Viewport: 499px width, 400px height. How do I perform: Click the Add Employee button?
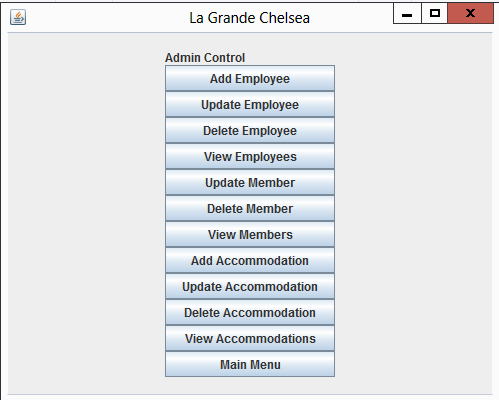250,78
